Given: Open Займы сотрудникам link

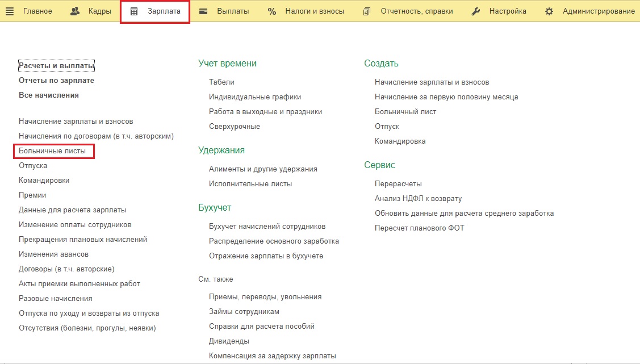Looking at the screenshot, I should tap(244, 312).
